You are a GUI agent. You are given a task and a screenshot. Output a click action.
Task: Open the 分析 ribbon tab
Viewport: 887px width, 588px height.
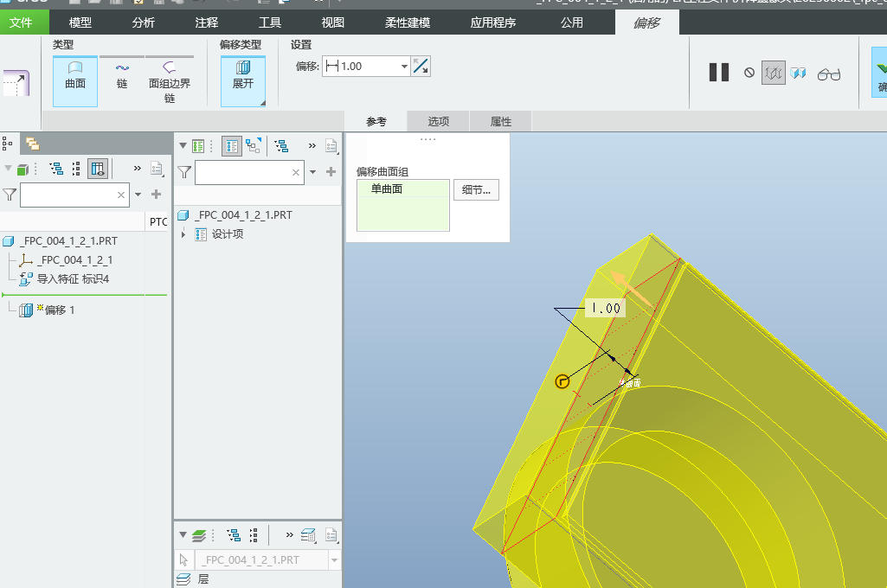click(144, 22)
